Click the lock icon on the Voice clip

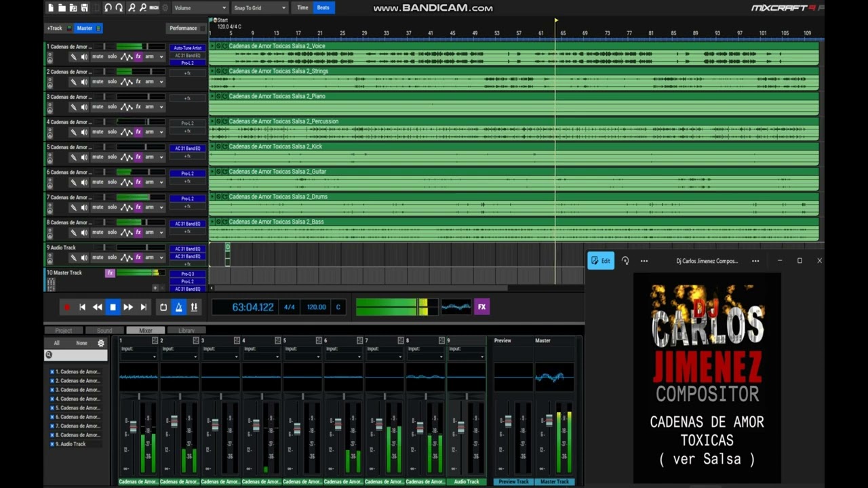[x=218, y=46]
